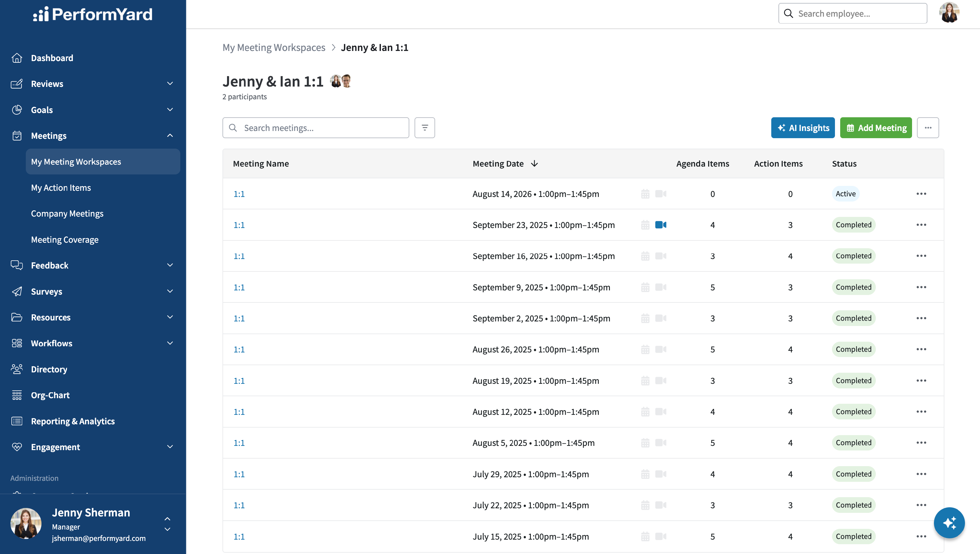Screen dimensions: 980x554
Task: Click the Feedback chat bubbles icon
Action: 17,265
